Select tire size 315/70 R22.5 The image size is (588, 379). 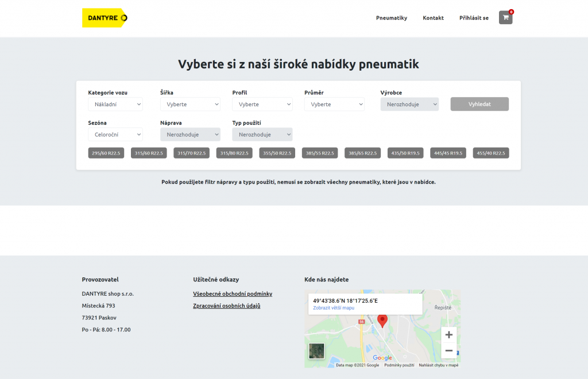tap(192, 153)
